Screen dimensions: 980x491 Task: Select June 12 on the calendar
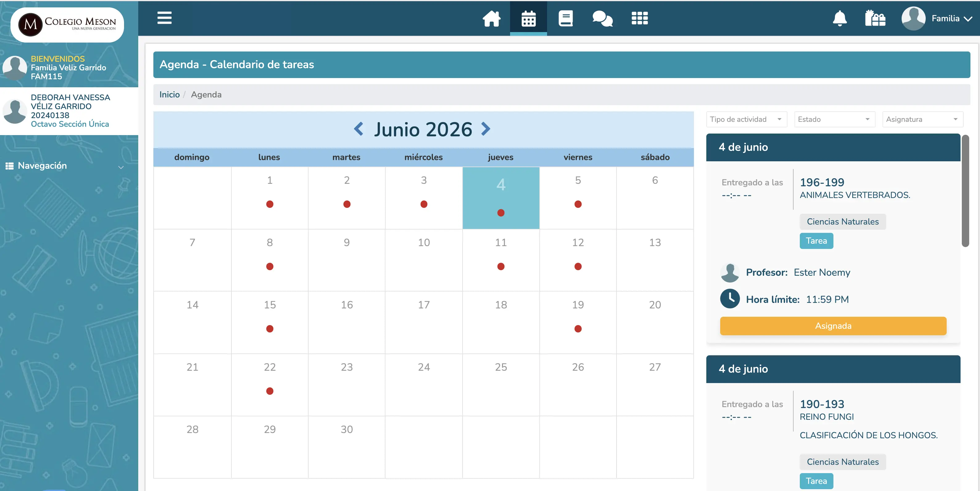coord(578,261)
